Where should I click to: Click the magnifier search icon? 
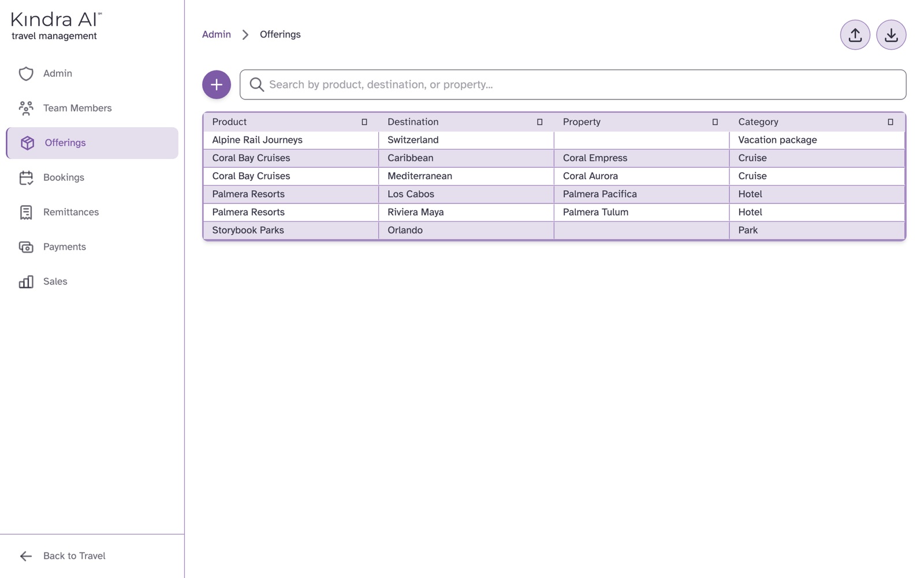[x=256, y=84]
